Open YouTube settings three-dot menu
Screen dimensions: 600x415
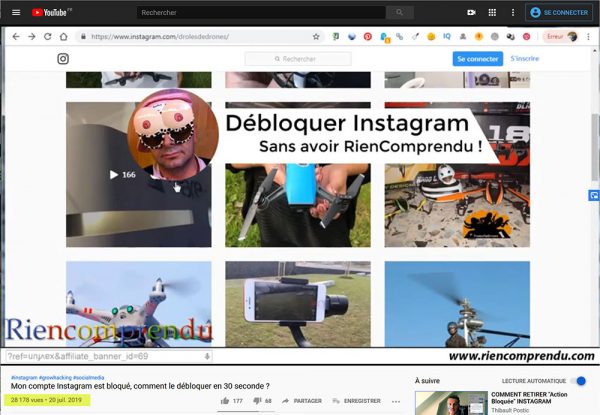click(x=513, y=13)
